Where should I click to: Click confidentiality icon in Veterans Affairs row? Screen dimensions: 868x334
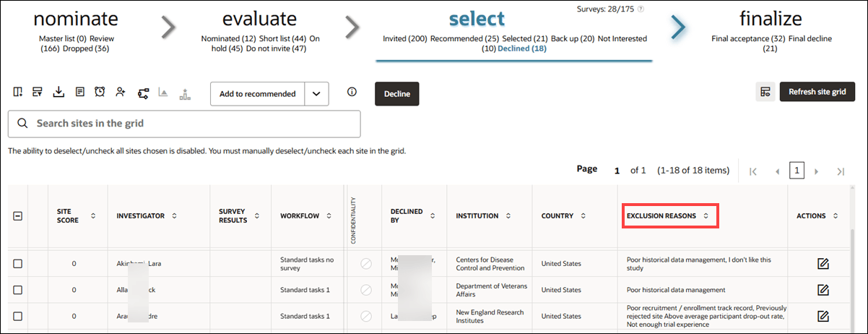tap(366, 290)
